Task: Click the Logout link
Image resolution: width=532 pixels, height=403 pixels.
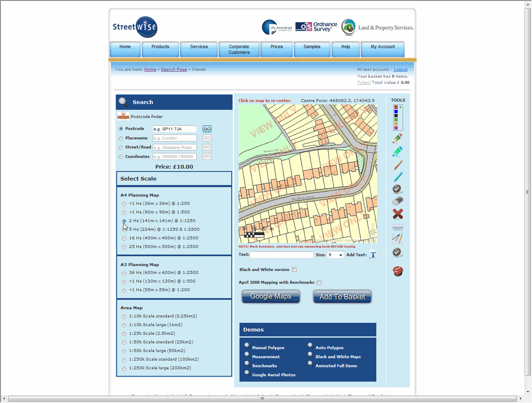Action: pos(400,69)
